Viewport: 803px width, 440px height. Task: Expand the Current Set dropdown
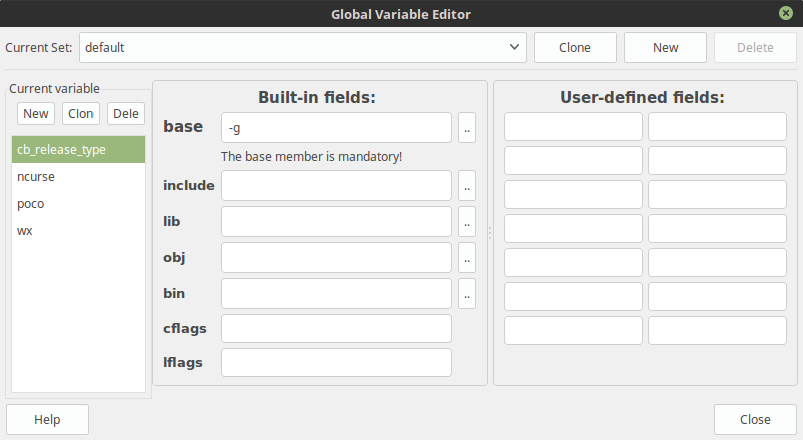[515, 47]
